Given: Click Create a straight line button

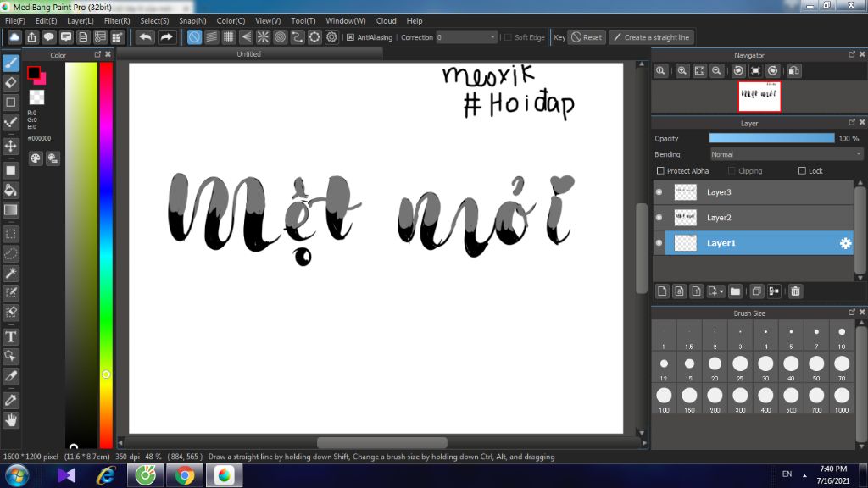Looking at the screenshot, I should 652,37.
